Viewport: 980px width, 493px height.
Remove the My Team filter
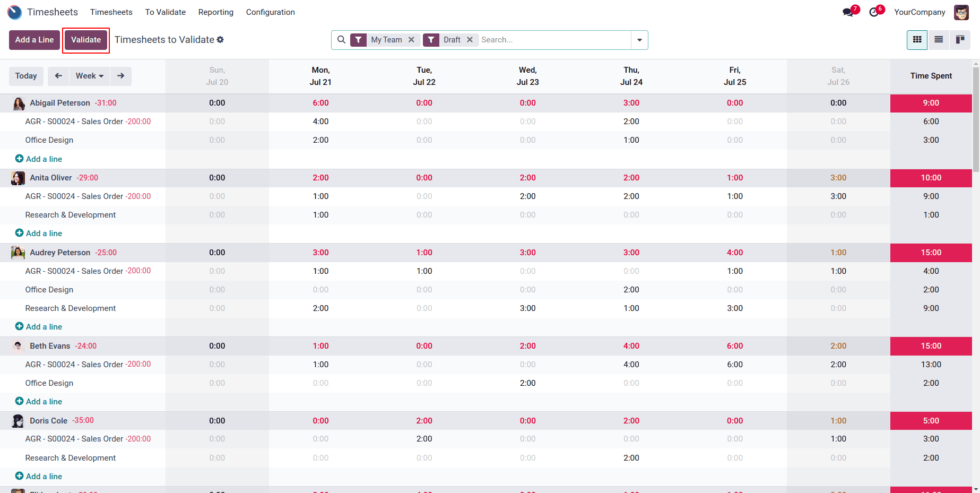412,39
